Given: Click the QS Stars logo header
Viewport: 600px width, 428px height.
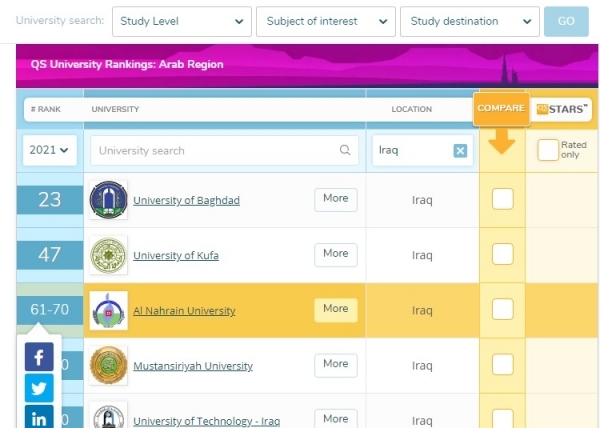Looking at the screenshot, I should pos(562,109).
